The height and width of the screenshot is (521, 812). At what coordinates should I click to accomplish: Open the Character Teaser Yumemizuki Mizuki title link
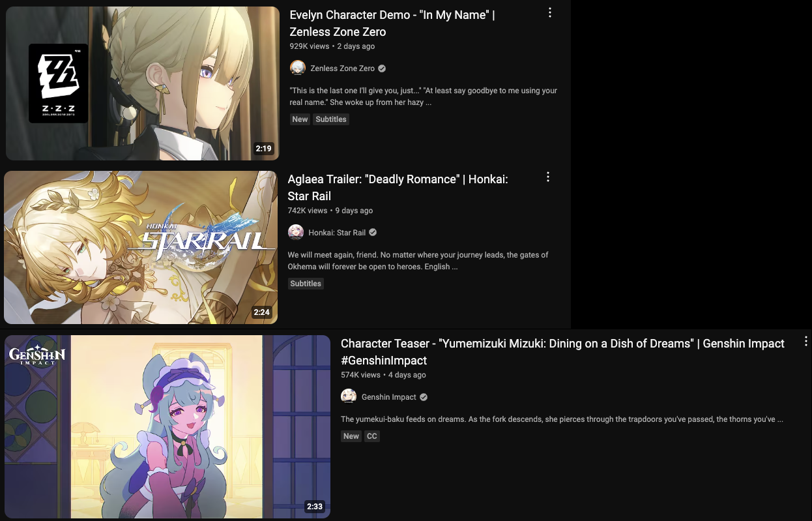(562, 351)
